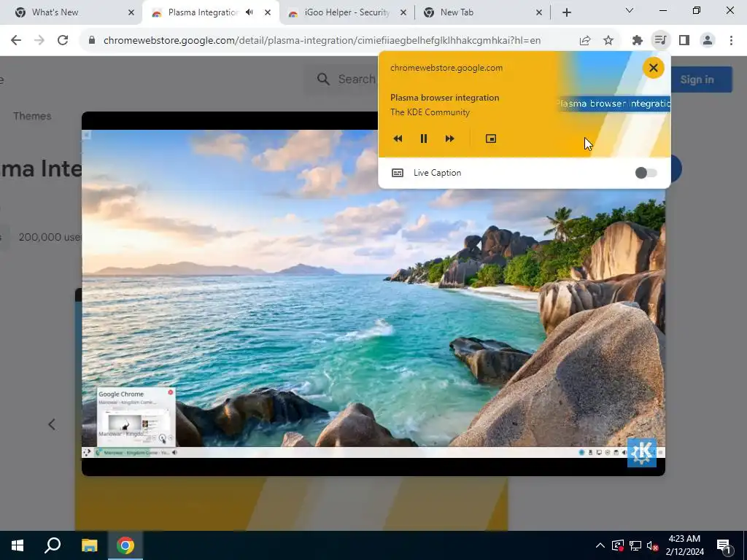Screen dimensions: 747x560
Task: Click the media control toolbar icon
Action: point(660,40)
